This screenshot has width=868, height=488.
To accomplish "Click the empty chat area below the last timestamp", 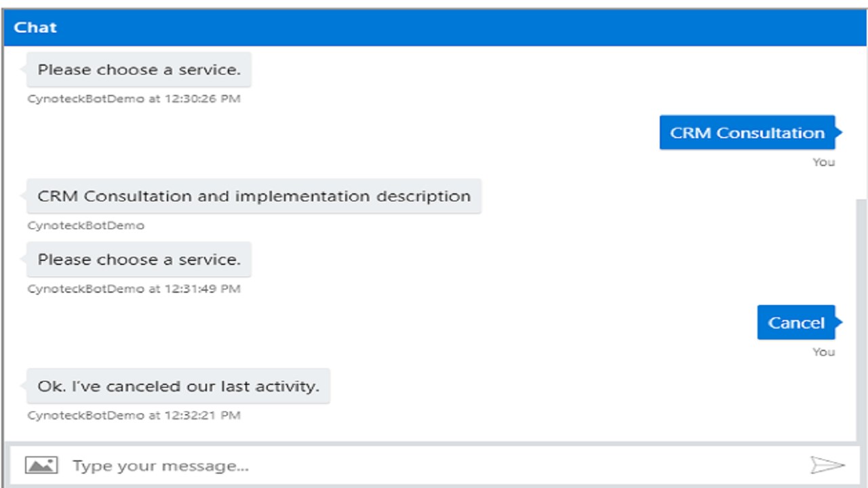I will 434,431.
